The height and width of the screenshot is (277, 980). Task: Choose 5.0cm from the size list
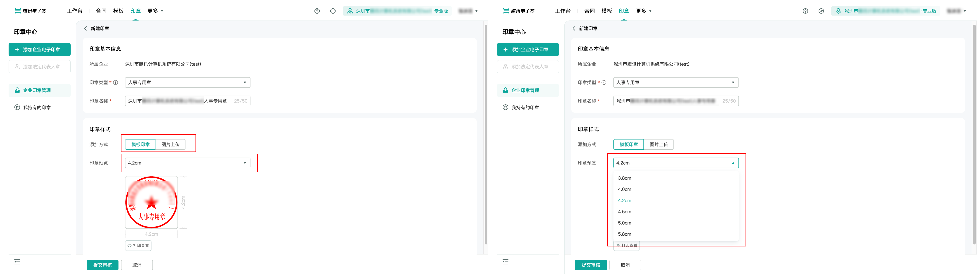pyautogui.click(x=676, y=223)
